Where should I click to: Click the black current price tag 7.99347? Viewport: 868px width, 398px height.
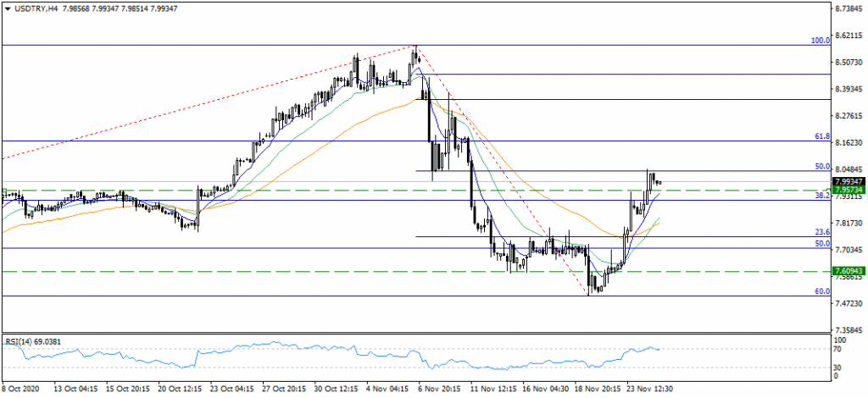(848, 181)
